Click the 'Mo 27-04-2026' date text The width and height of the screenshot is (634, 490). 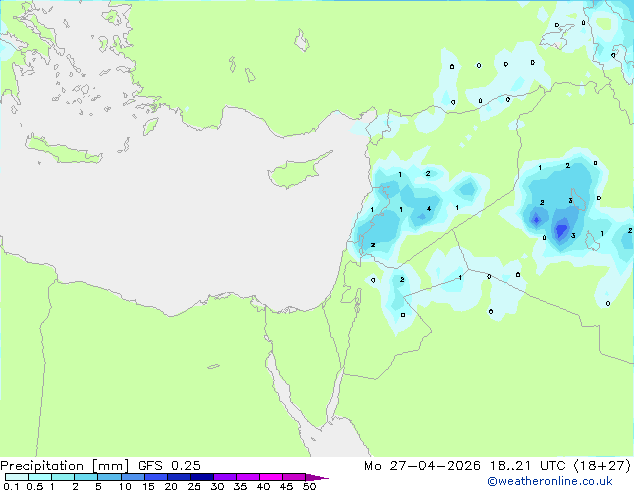point(422,466)
